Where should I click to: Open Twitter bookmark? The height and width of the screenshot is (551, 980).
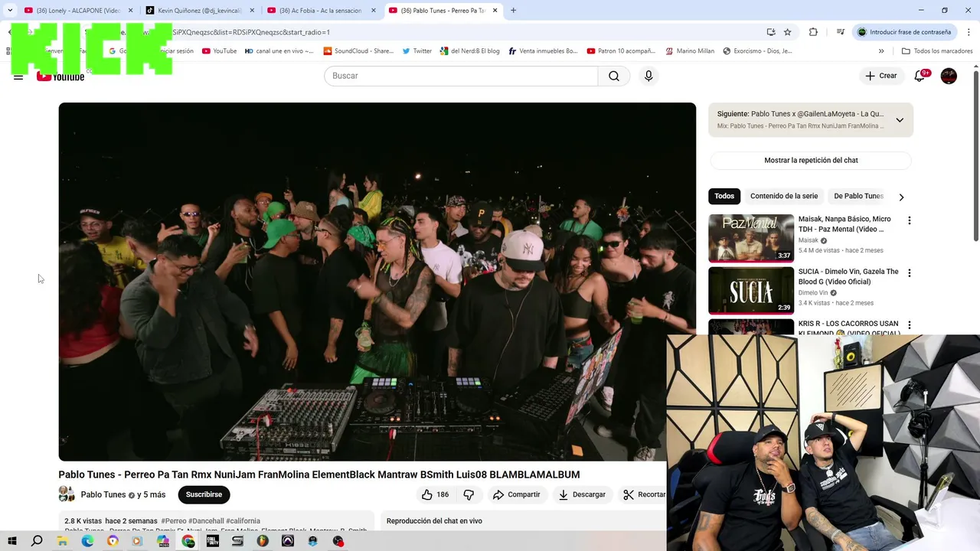416,51
